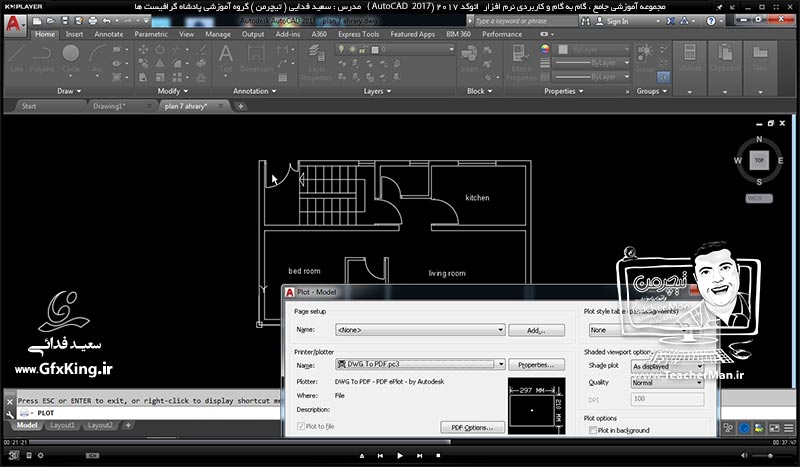
Task: Switch to the Layout1 tab
Action: point(62,425)
